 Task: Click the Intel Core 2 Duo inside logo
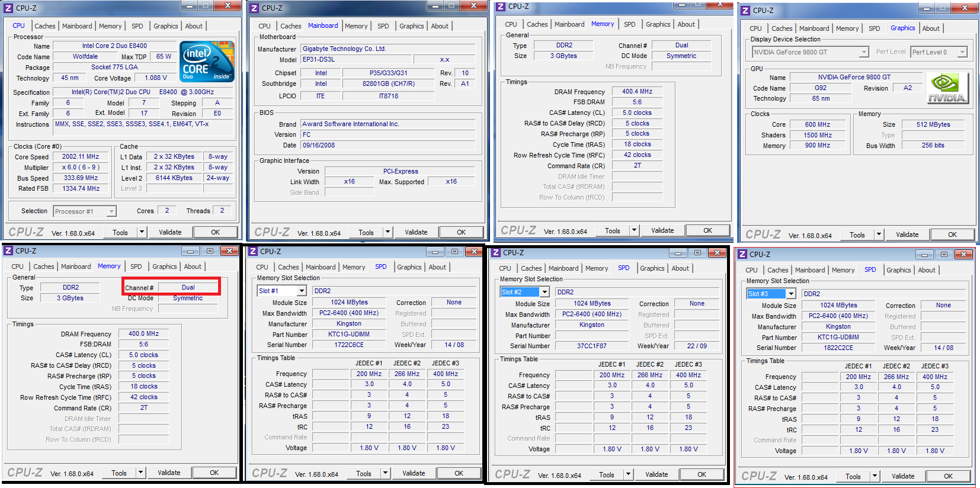click(x=207, y=62)
